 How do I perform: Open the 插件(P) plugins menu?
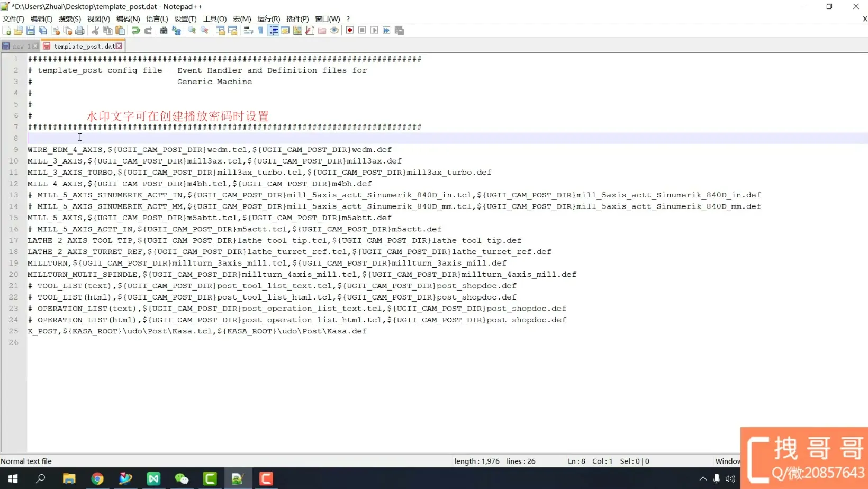point(297,19)
